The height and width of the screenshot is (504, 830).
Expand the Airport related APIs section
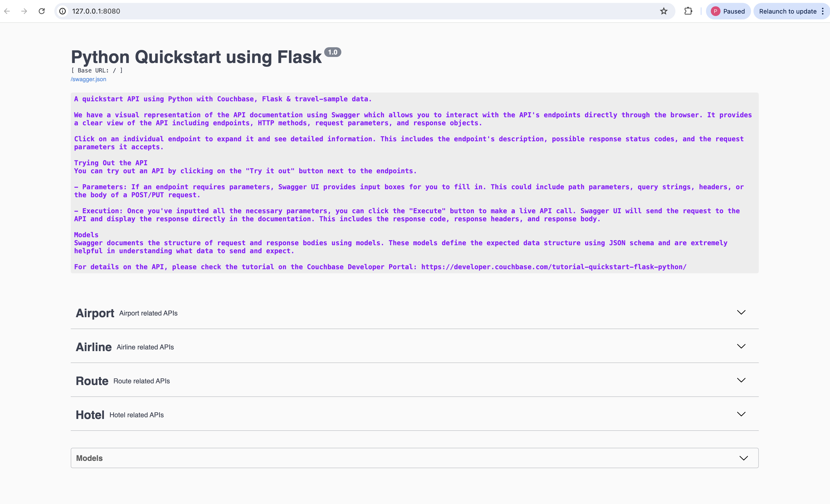point(741,313)
